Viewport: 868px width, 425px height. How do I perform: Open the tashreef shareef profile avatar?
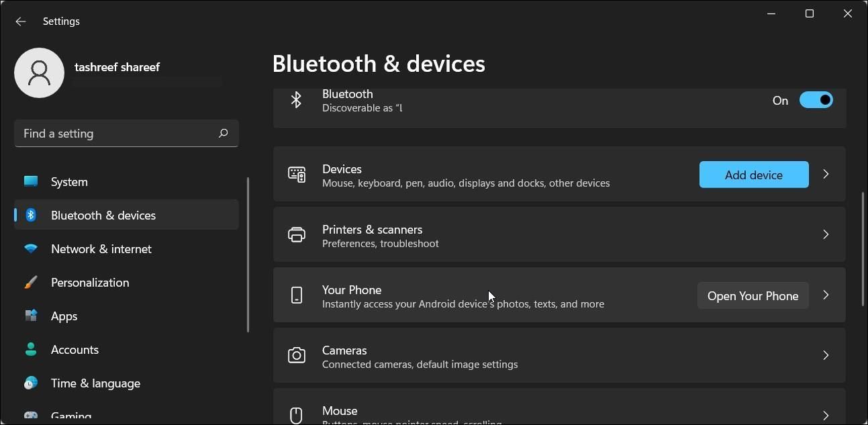(39, 73)
